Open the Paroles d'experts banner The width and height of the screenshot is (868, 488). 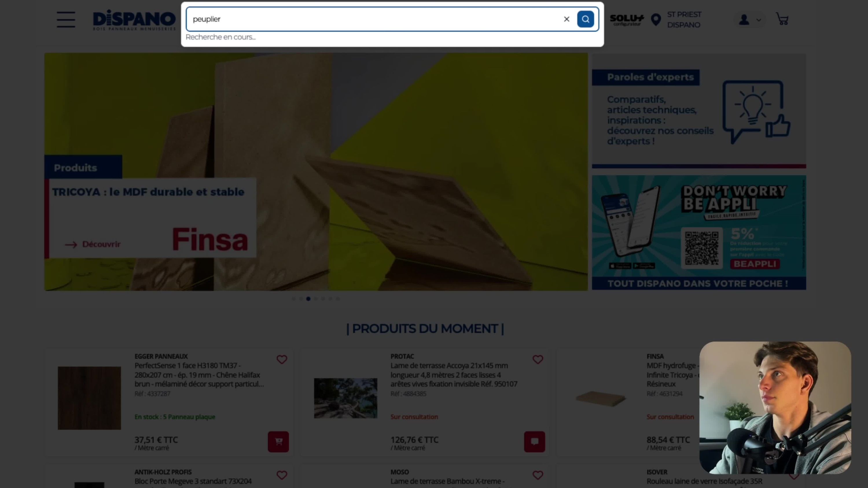(699, 110)
